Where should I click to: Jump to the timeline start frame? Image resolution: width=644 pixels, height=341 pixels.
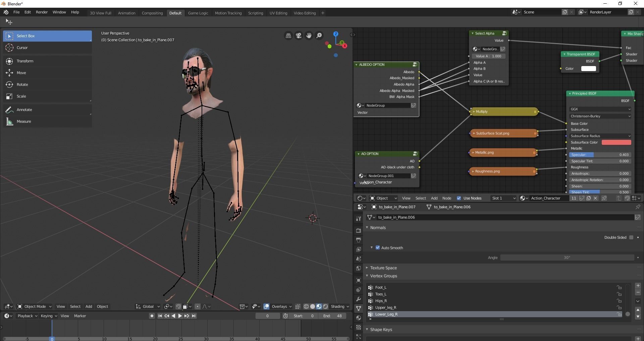click(160, 316)
